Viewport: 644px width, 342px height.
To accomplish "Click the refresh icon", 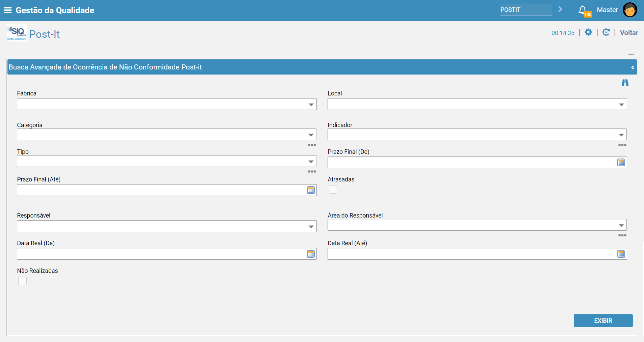I will point(606,32).
